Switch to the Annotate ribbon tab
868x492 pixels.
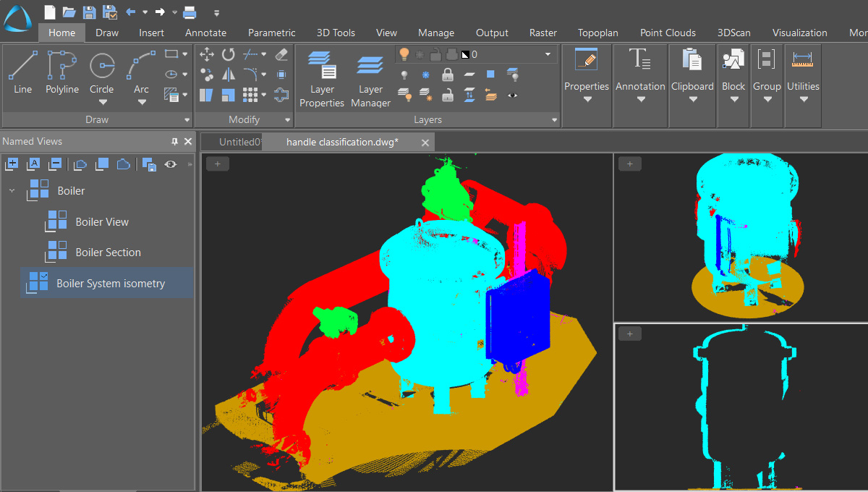coord(205,33)
